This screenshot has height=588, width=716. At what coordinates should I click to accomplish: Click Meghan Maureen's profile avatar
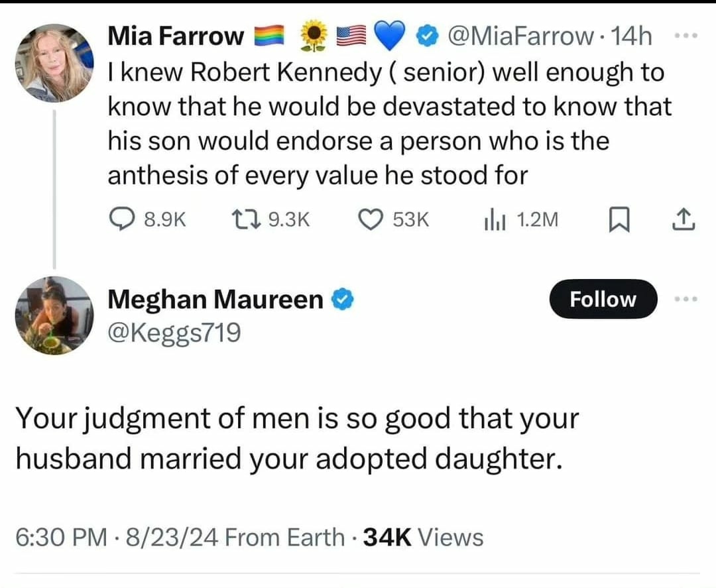(54, 316)
